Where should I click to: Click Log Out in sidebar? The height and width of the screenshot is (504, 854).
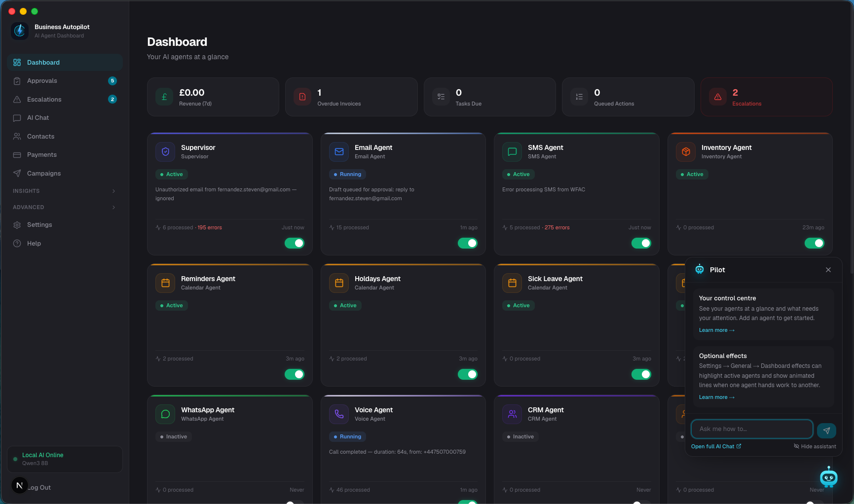point(39,488)
